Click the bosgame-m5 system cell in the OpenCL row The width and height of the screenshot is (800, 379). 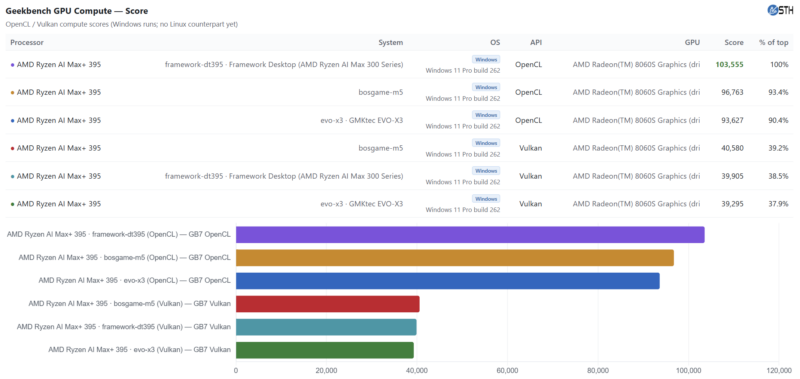click(381, 93)
